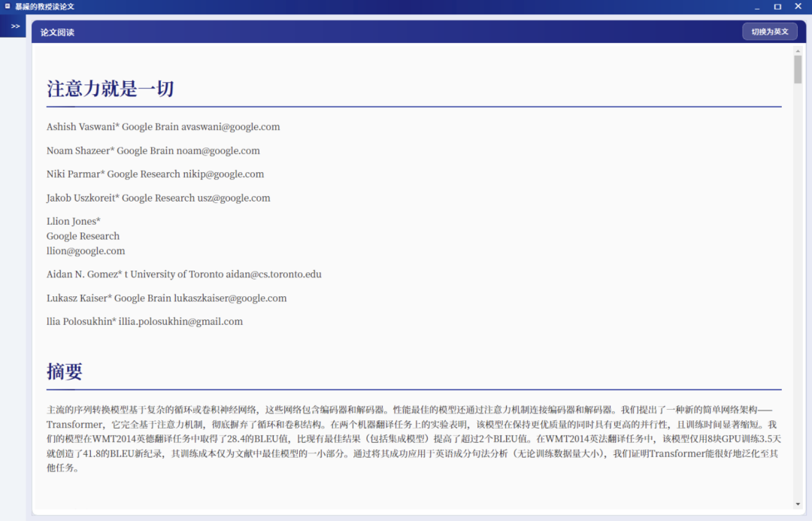Maximize the window

(777, 7)
